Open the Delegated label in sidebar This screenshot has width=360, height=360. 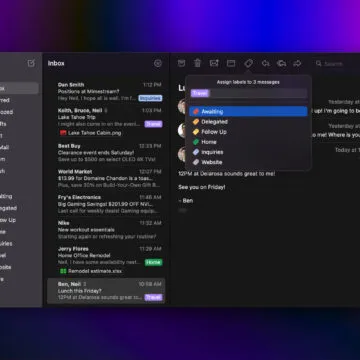pyautogui.click(x=8, y=208)
